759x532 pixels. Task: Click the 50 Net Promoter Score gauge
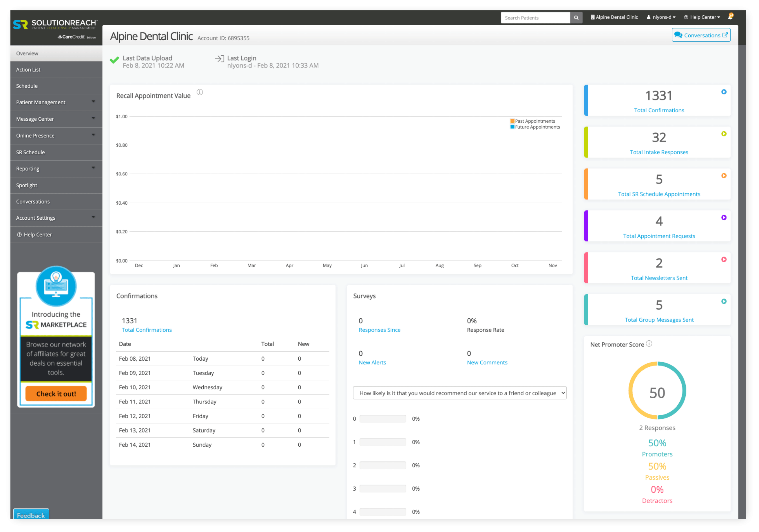pos(657,390)
